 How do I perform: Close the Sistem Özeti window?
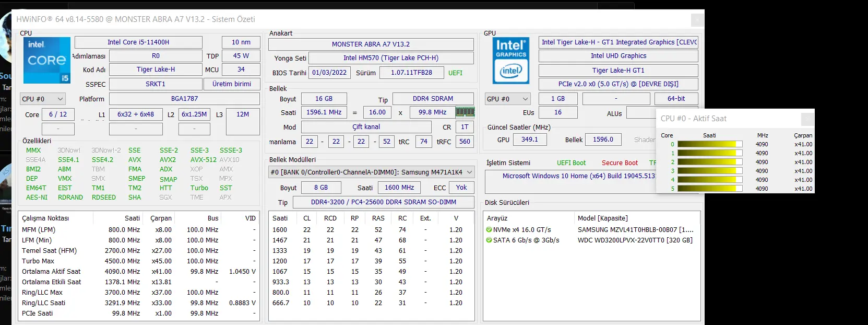point(697,20)
